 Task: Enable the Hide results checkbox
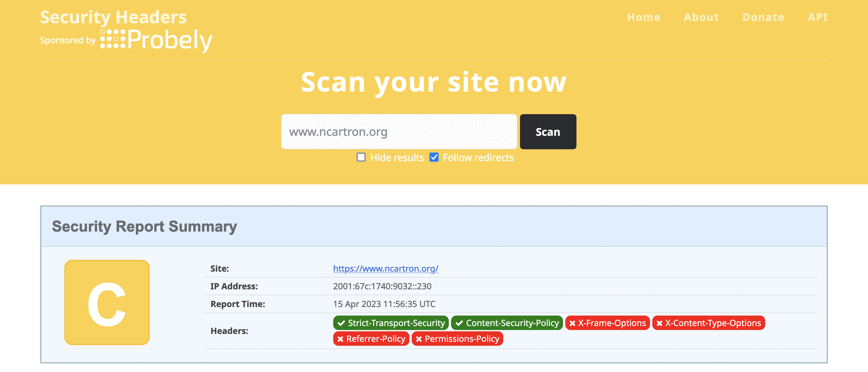[x=361, y=157]
